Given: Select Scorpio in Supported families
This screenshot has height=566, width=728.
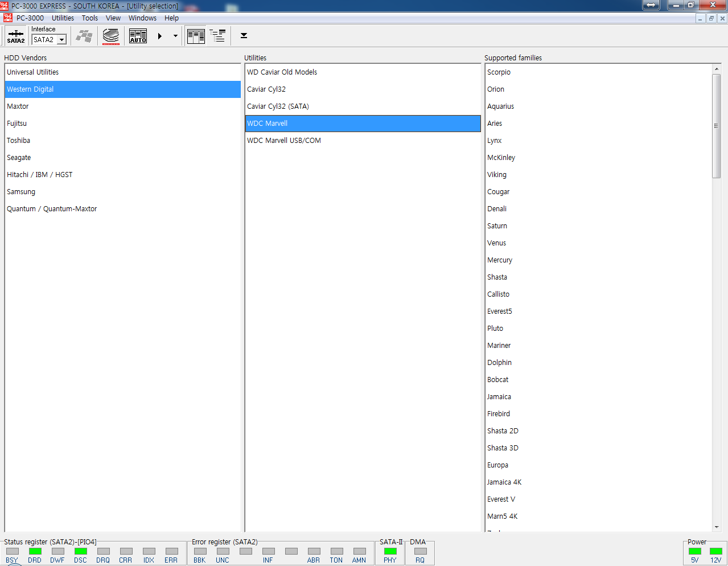Looking at the screenshot, I should pos(599,72).
